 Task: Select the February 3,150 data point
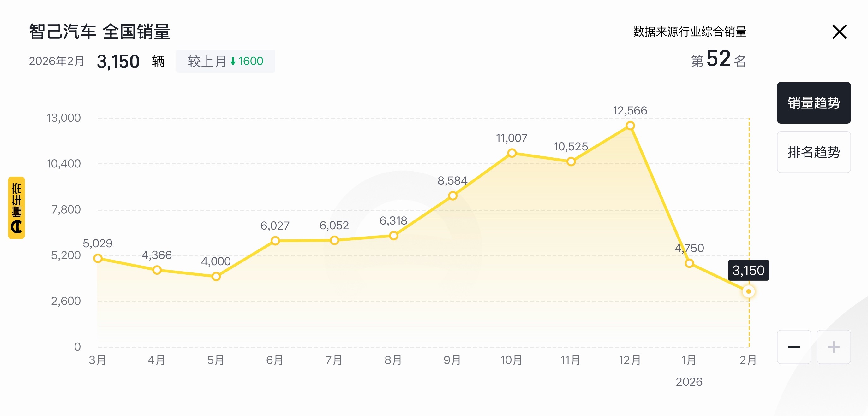(x=748, y=291)
